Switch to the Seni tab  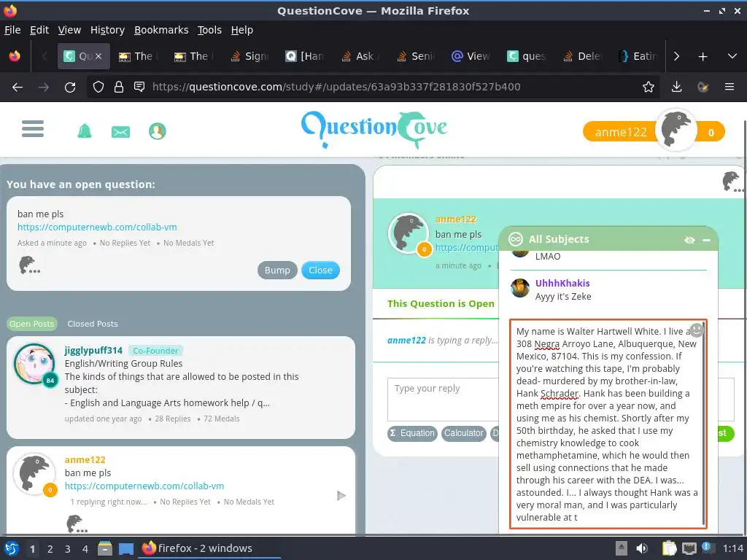pos(416,56)
